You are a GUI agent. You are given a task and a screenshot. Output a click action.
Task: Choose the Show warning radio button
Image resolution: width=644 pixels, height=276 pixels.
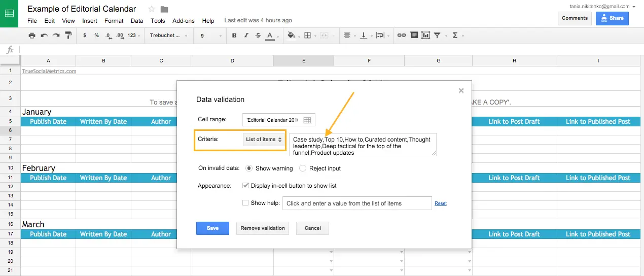pos(249,168)
